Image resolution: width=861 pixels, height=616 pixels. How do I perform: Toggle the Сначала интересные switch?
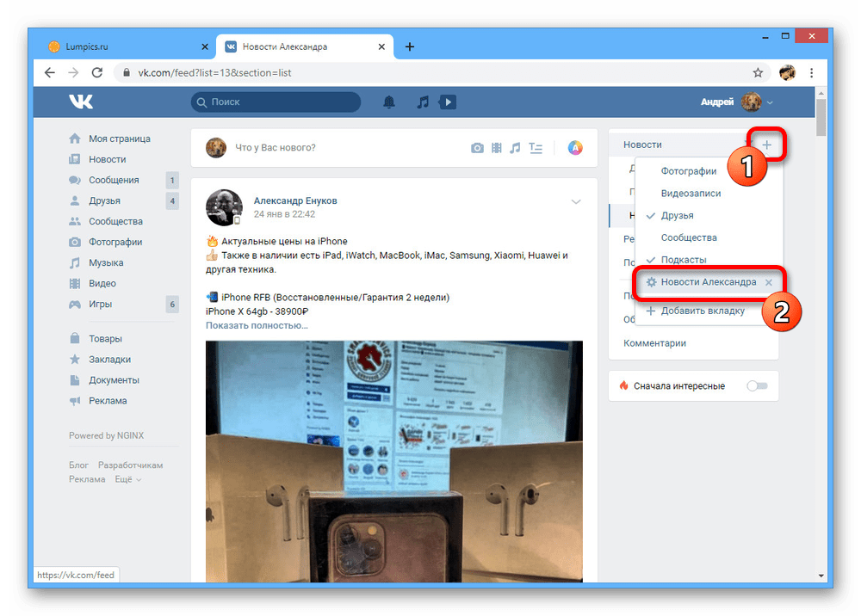[756, 386]
